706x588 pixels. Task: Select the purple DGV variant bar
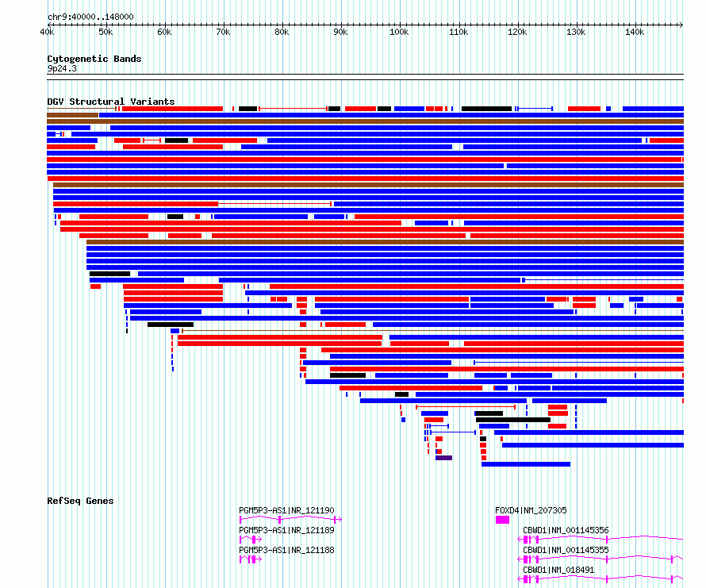point(443,458)
